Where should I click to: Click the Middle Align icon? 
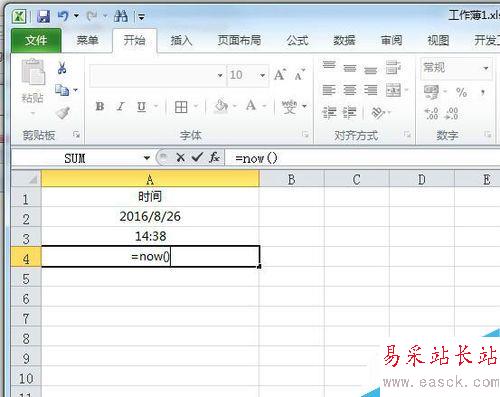350,68
